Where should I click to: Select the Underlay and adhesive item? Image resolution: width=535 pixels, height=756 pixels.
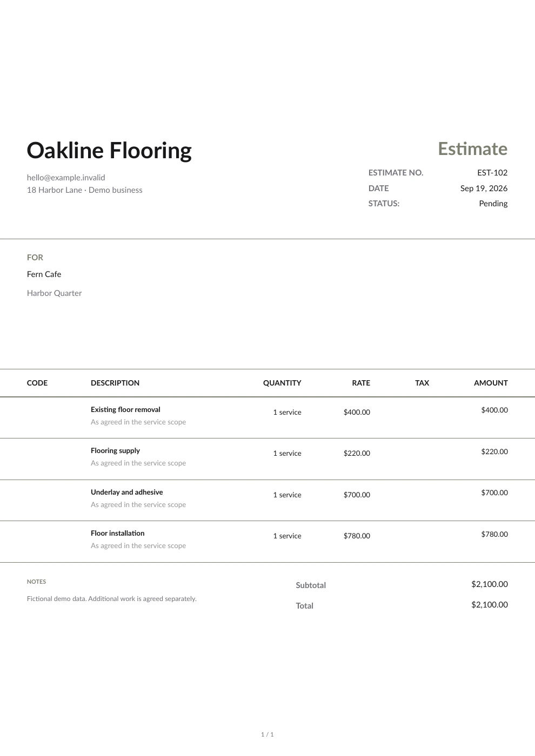tap(126, 492)
